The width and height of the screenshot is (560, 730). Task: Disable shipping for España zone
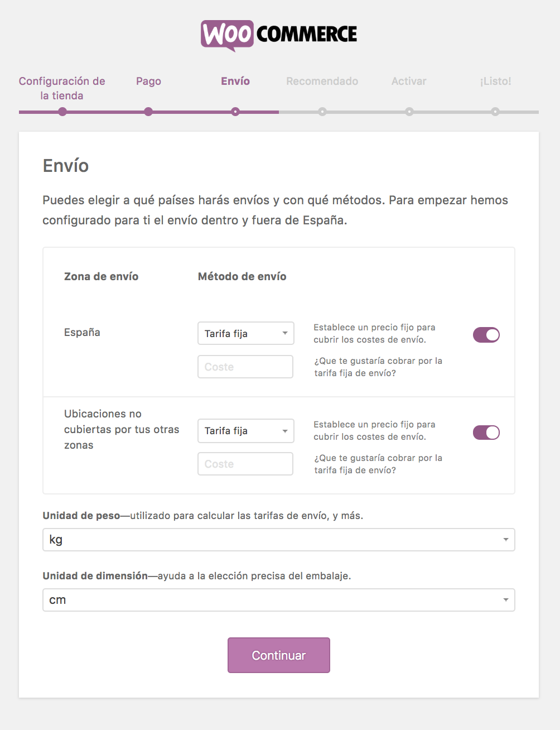486,334
